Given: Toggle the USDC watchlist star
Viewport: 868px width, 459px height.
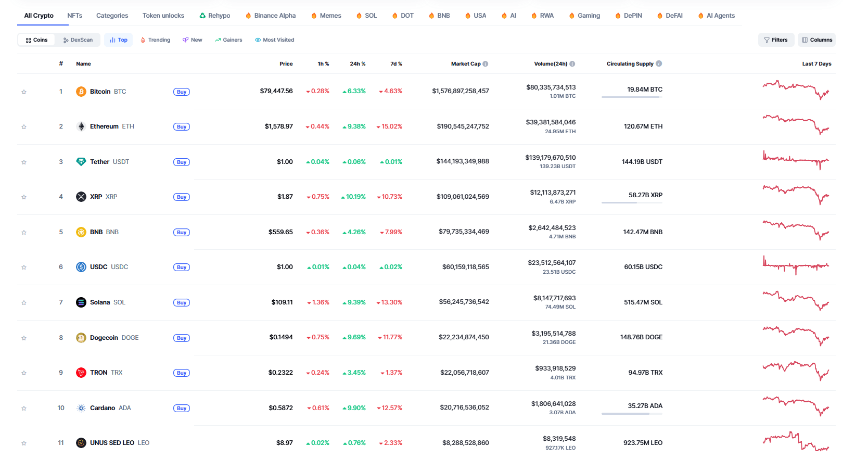Looking at the screenshot, I should (x=24, y=267).
